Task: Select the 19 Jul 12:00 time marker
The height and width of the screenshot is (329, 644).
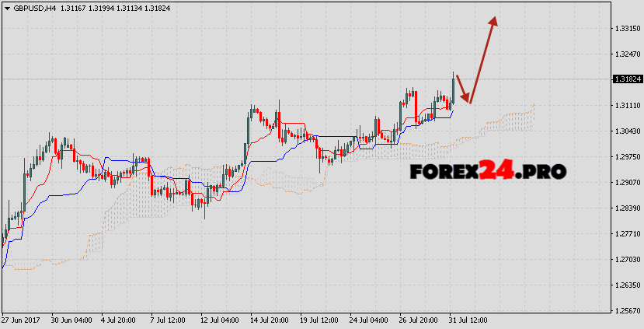Action: coord(321,320)
